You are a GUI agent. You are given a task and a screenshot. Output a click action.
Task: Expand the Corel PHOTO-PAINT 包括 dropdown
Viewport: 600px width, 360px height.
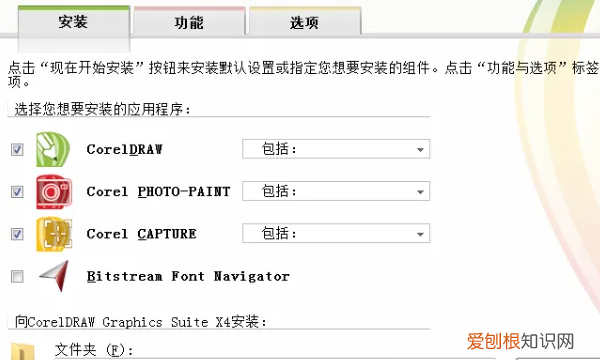[x=336, y=191]
